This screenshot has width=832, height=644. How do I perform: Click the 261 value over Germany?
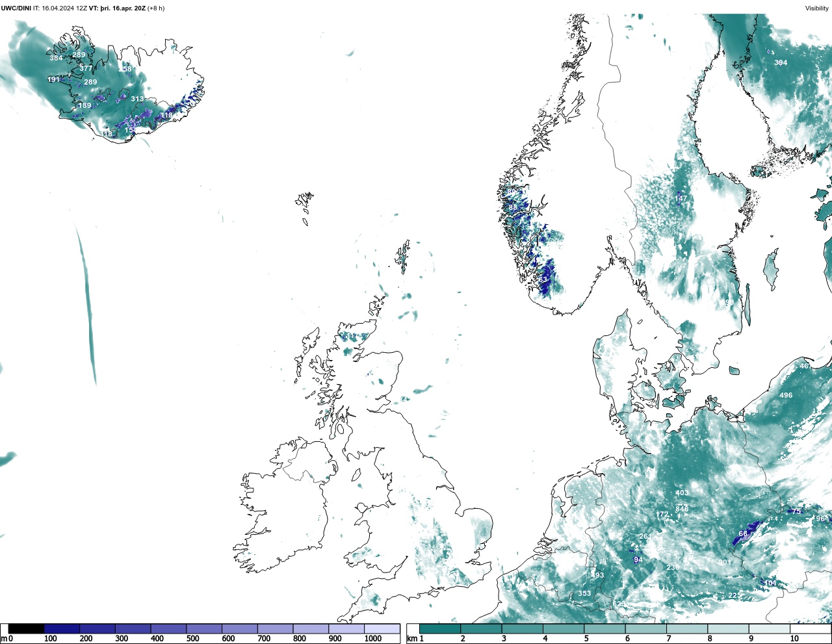645,536
